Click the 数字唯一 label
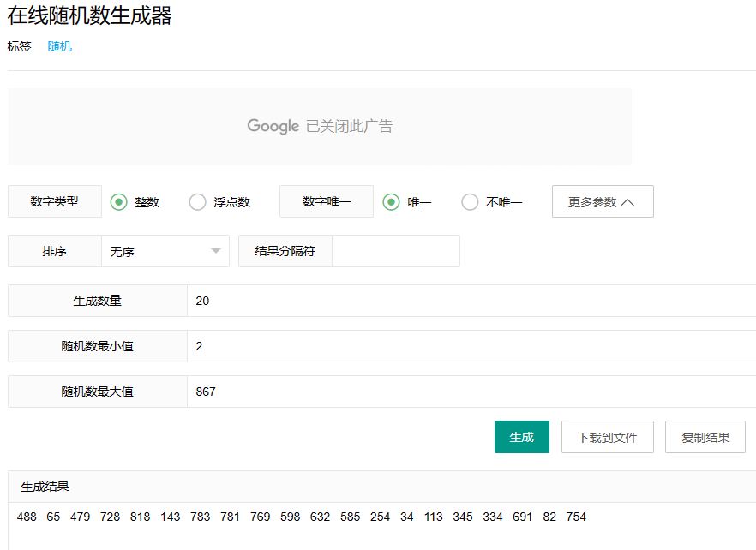The height and width of the screenshot is (550, 756). point(327,201)
